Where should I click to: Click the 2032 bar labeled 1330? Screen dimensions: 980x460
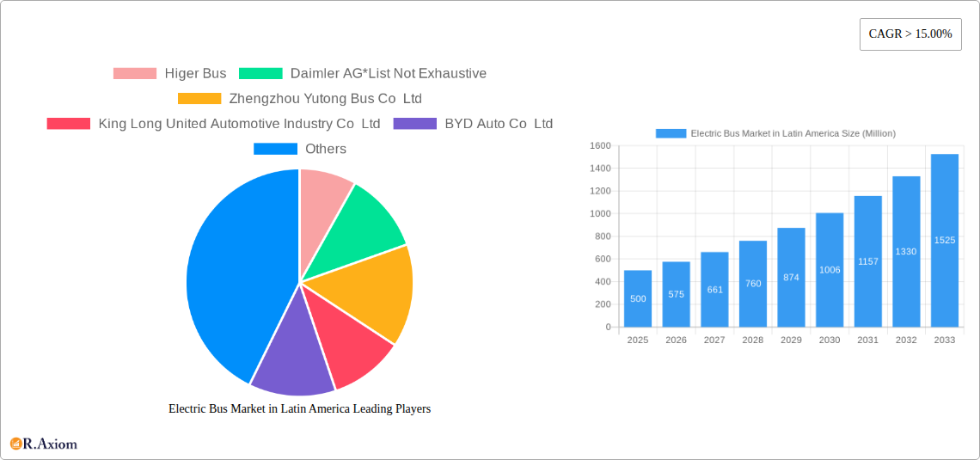point(906,251)
